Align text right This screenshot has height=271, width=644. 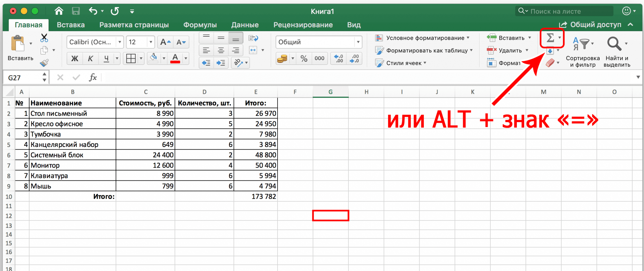236,51
